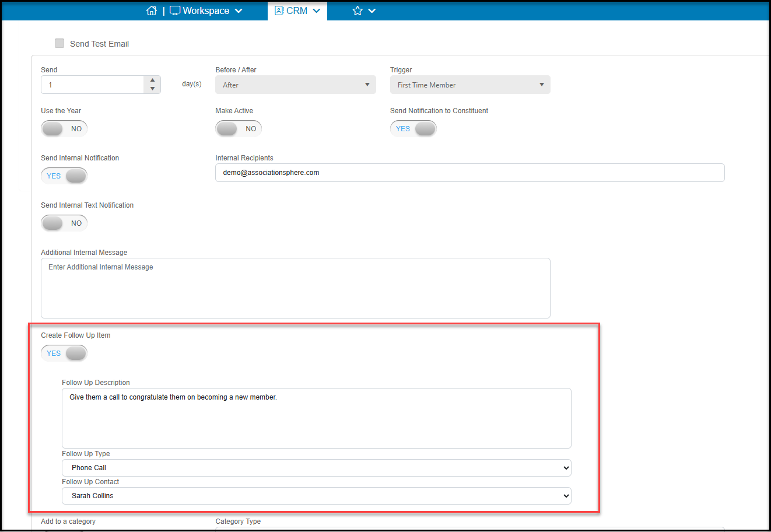Image resolution: width=771 pixels, height=532 pixels.
Task: Open the Before / After dropdown
Action: (296, 85)
